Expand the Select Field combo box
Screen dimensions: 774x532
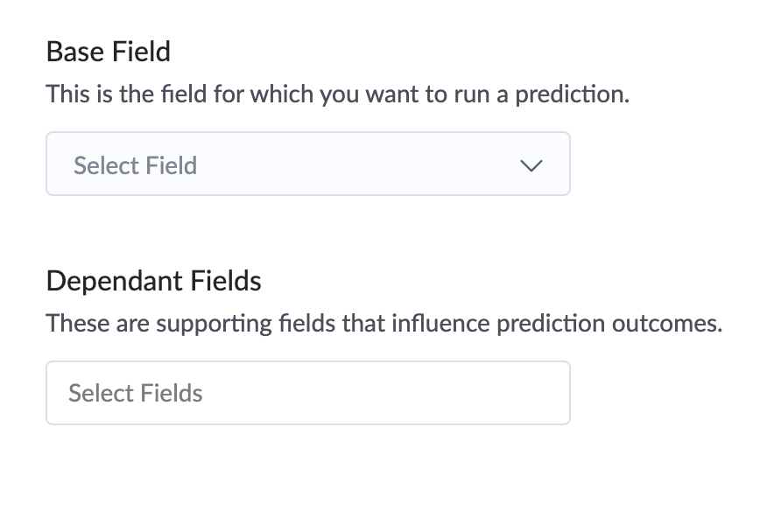pyautogui.click(x=307, y=164)
